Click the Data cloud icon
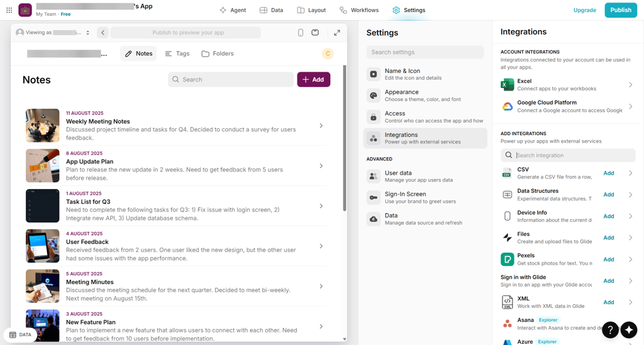 tap(374, 219)
